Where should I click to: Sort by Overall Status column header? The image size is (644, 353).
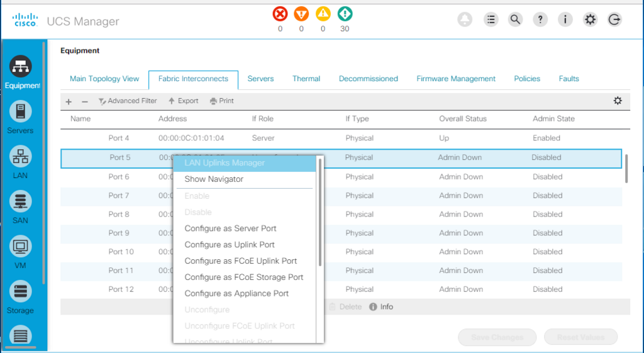coord(463,119)
